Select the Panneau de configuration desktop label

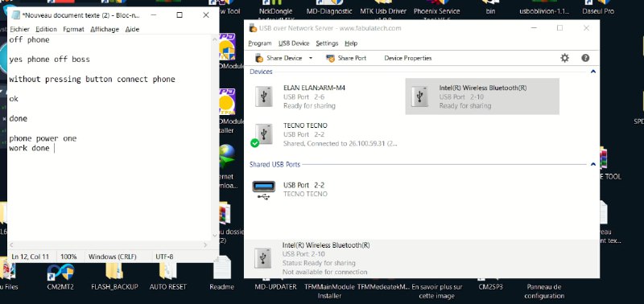tap(544, 291)
